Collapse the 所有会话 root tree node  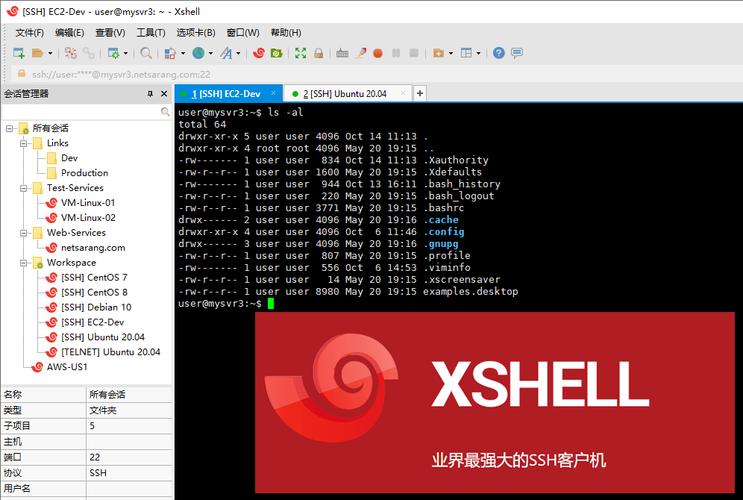tap(9, 128)
